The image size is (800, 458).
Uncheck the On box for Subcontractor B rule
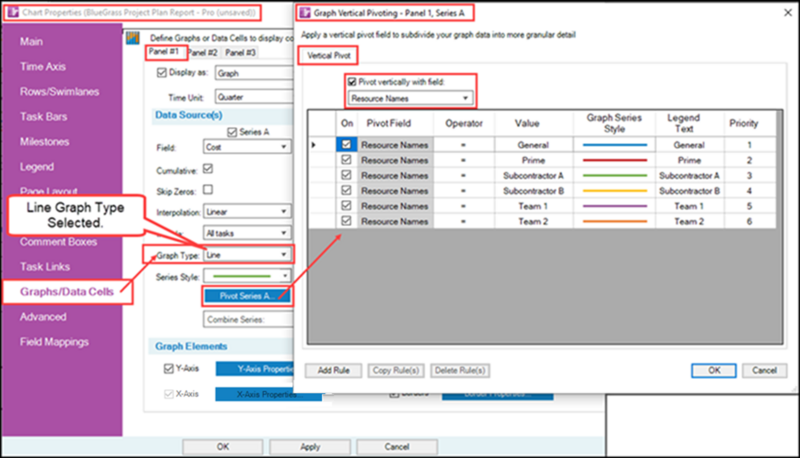346,191
